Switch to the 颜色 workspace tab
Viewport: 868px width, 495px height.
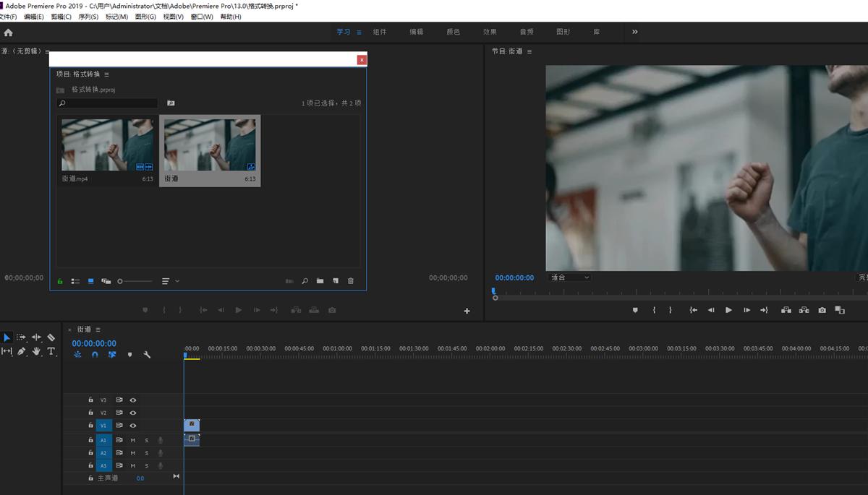pos(453,32)
